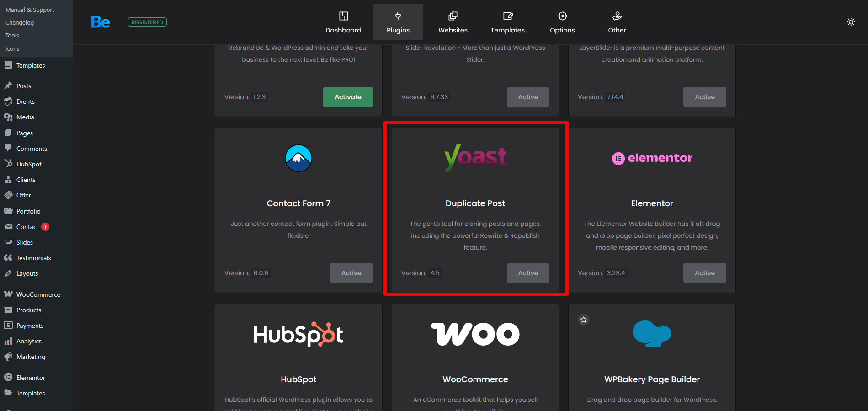The width and height of the screenshot is (868, 411).
Task: Switch to Templates tab in top bar
Action: click(508, 22)
